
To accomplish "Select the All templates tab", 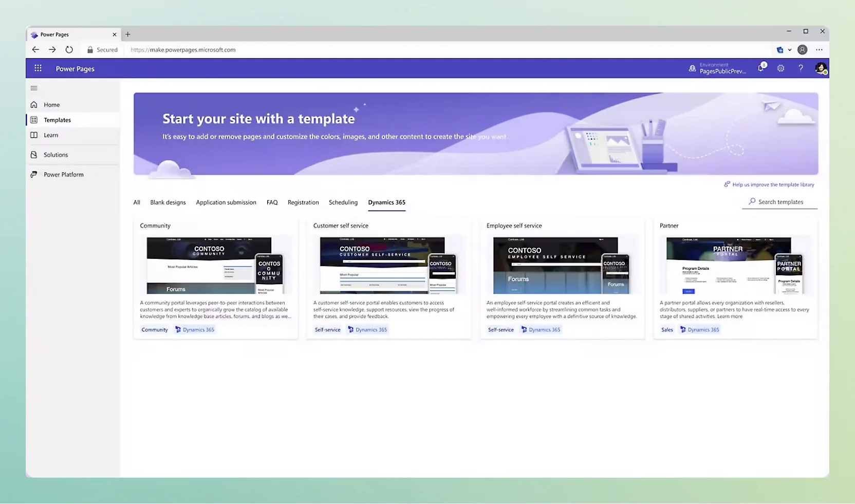I will click(137, 202).
